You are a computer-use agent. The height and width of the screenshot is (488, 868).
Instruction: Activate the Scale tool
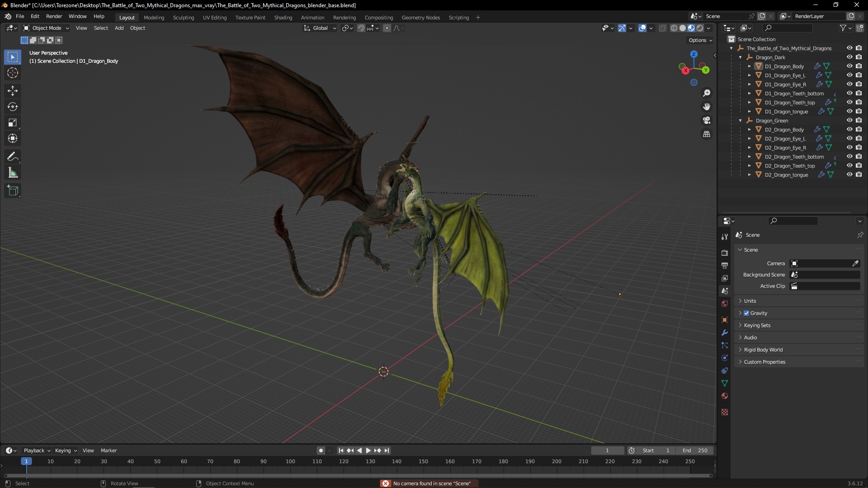click(13, 123)
